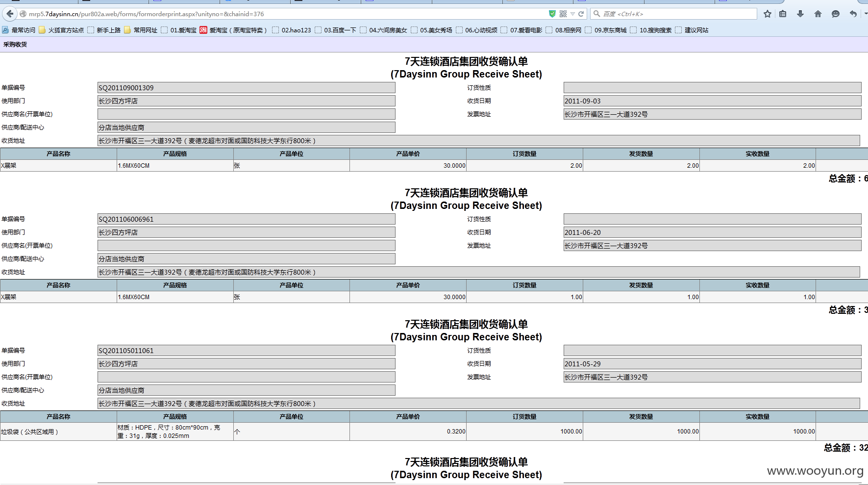Screen dimensions: 868x485
Task: Click the empty 订货性质 field of first sheet
Action: click(x=712, y=88)
